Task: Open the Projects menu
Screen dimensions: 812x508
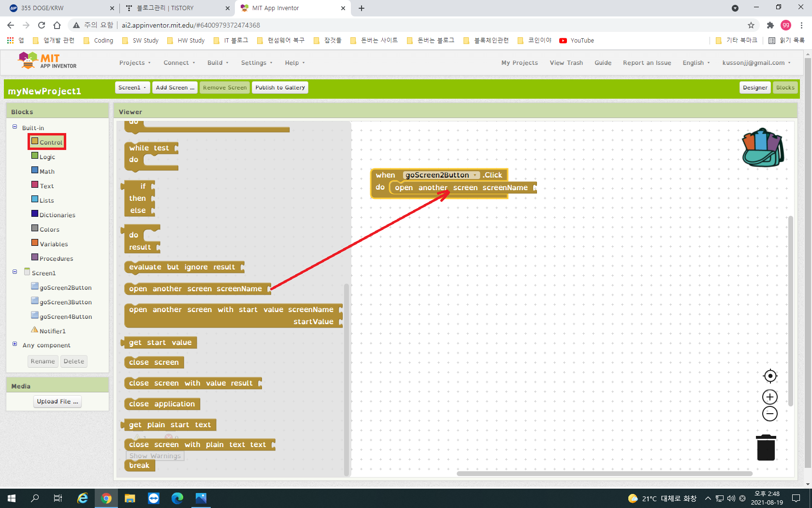Action: pyautogui.click(x=135, y=63)
